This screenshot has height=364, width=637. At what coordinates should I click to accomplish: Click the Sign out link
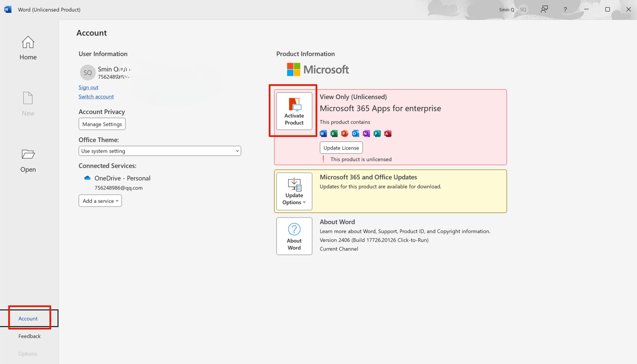(x=88, y=87)
